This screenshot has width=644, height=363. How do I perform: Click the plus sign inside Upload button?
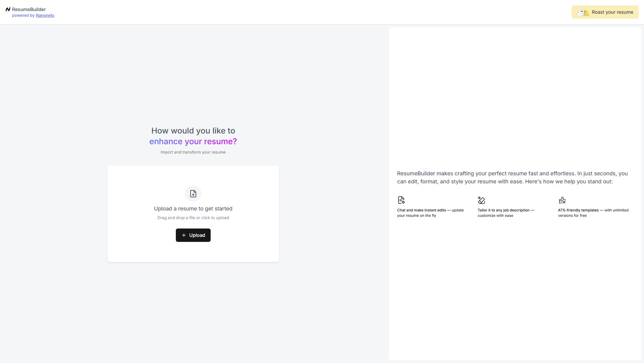[x=184, y=235]
